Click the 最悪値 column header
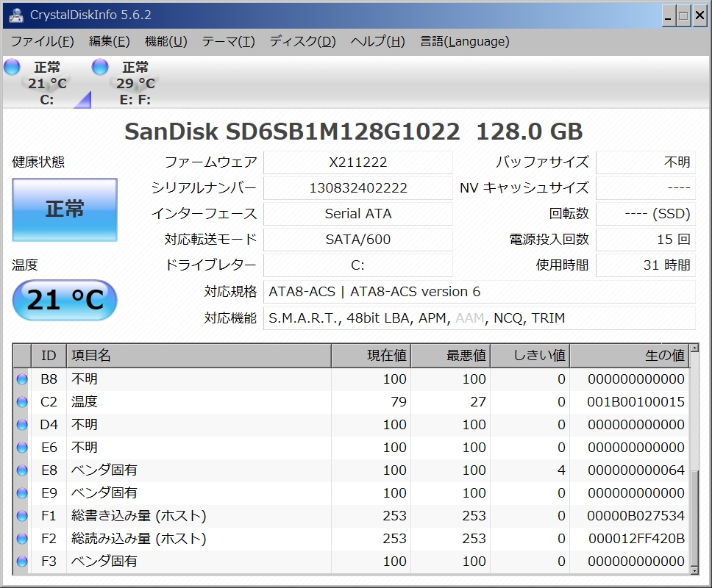 tap(451, 355)
